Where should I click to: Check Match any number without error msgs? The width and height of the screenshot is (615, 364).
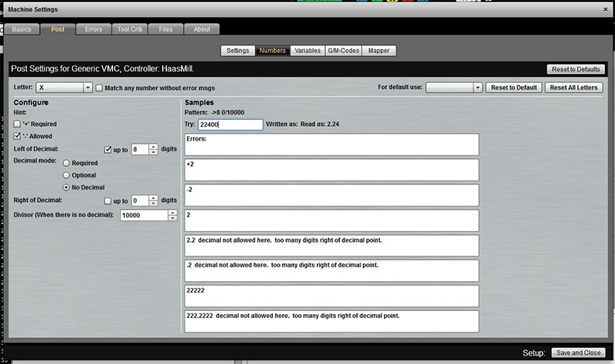click(x=99, y=88)
